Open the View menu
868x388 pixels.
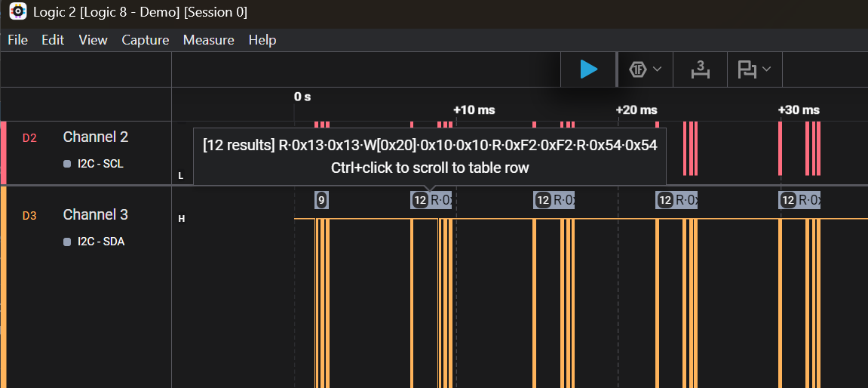point(93,40)
